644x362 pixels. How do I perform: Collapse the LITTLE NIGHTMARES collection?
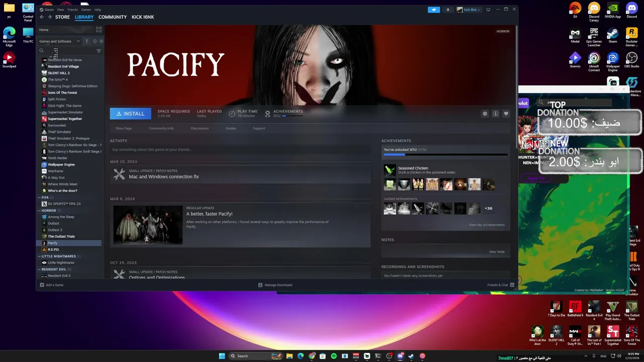(40, 256)
